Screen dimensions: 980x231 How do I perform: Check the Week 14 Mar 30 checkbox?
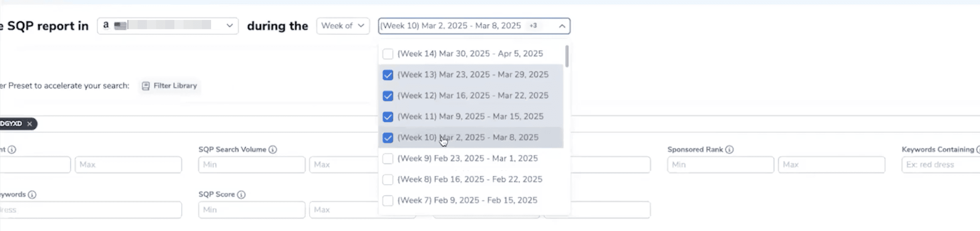[x=387, y=54]
